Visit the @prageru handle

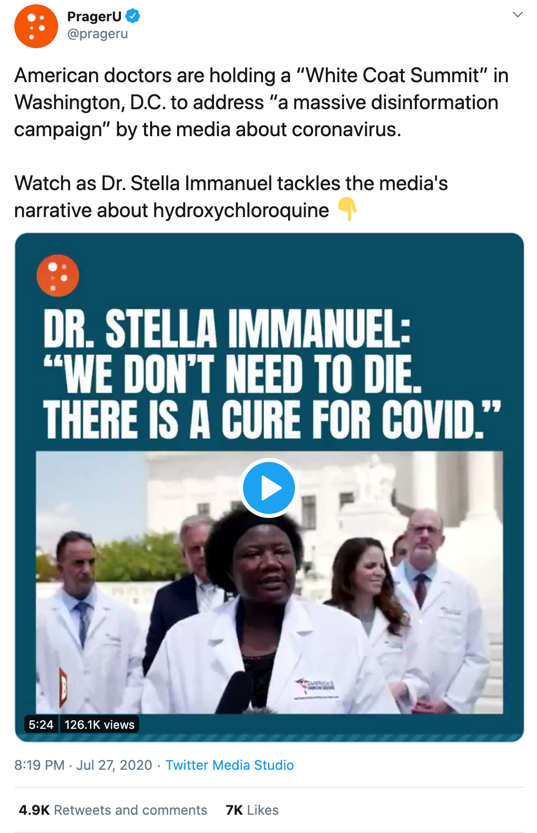pos(97,34)
